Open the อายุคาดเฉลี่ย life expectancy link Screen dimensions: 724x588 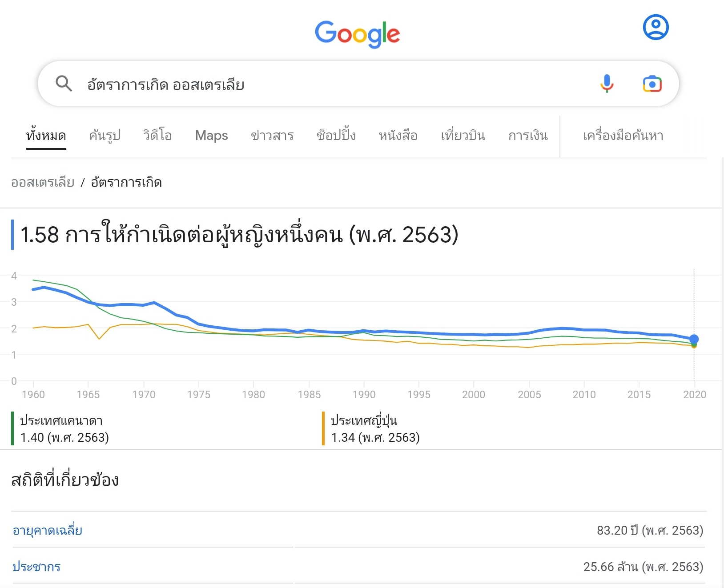[x=47, y=531]
